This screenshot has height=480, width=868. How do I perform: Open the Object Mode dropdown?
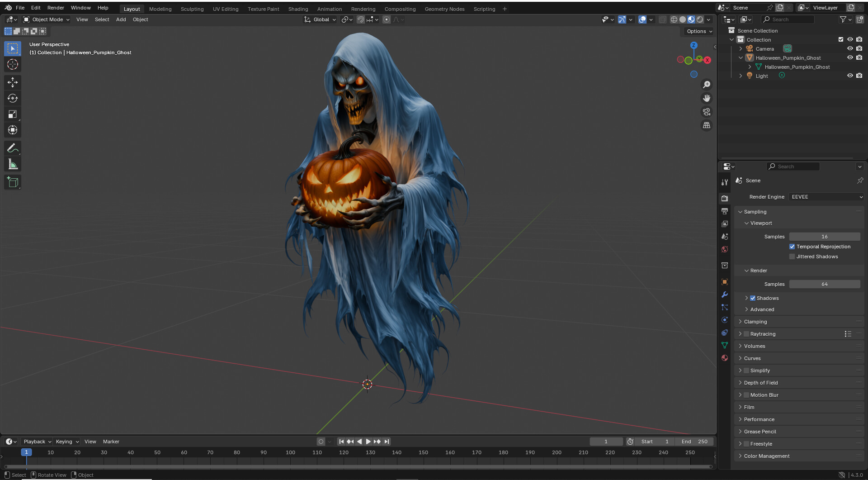tap(47, 19)
